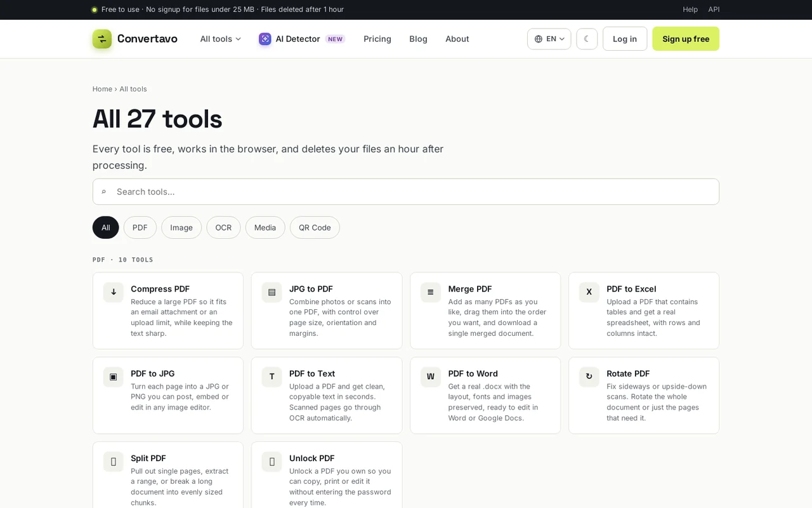Image resolution: width=812 pixels, height=508 pixels.
Task: Filter tools by QR Code category
Action: point(315,227)
